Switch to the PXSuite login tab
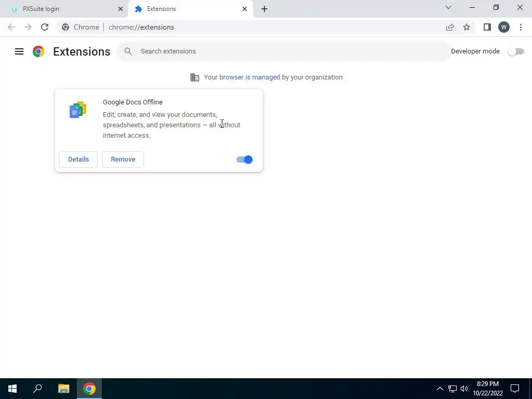The image size is (532, 399). click(x=64, y=9)
